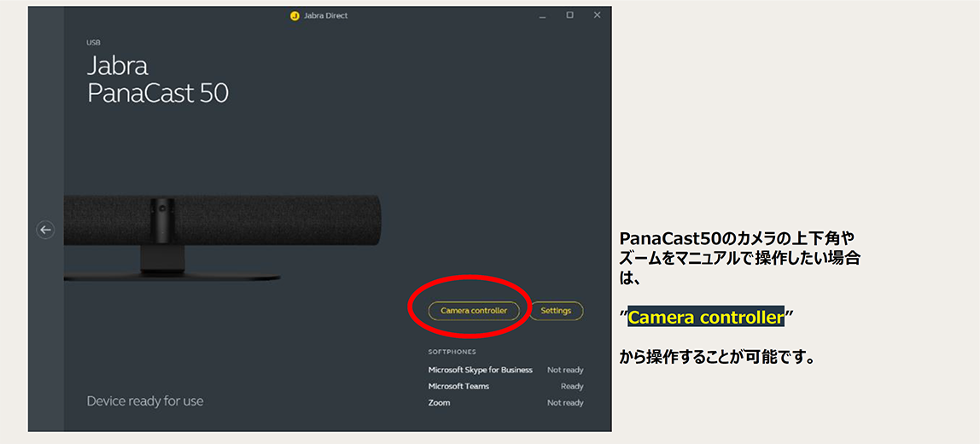
Task: Open the Camera controller
Action: click(474, 310)
